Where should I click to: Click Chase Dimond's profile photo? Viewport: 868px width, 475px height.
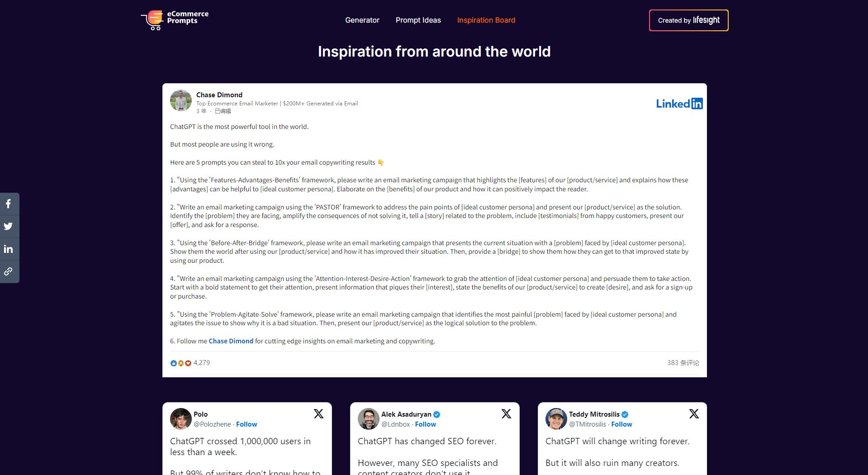pyautogui.click(x=181, y=100)
